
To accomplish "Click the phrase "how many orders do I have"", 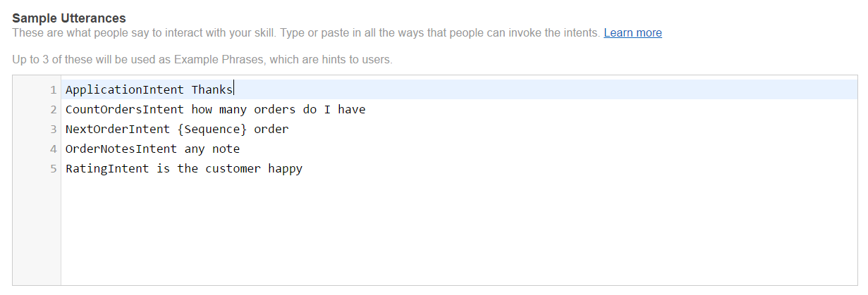I will (278, 110).
